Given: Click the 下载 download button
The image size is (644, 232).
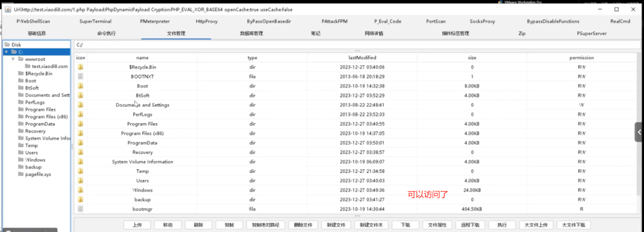Looking at the screenshot, I should pos(405,225).
